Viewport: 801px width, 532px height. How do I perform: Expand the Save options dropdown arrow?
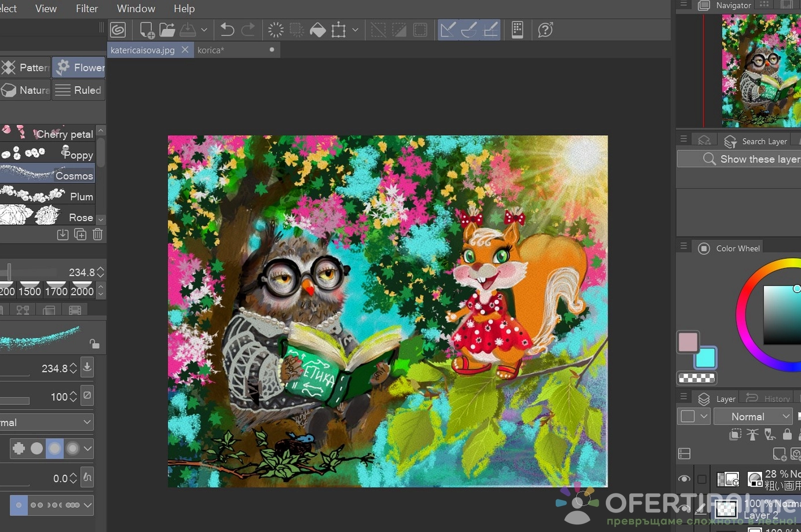(x=204, y=30)
